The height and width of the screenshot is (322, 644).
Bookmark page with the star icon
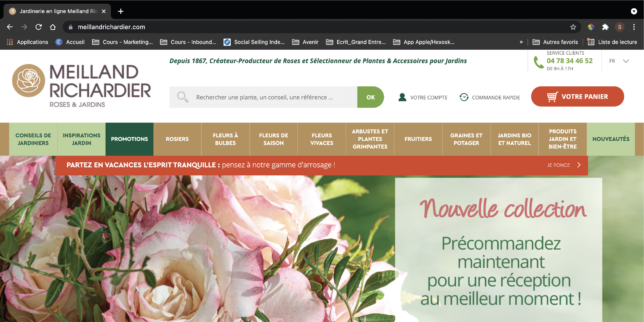(x=573, y=27)
